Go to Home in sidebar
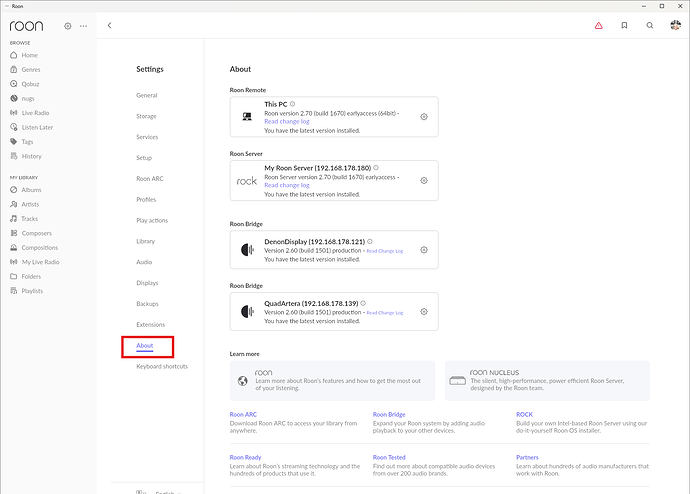Image resolution: width=690 pixels, height=494 pixels. click(24, 55)
